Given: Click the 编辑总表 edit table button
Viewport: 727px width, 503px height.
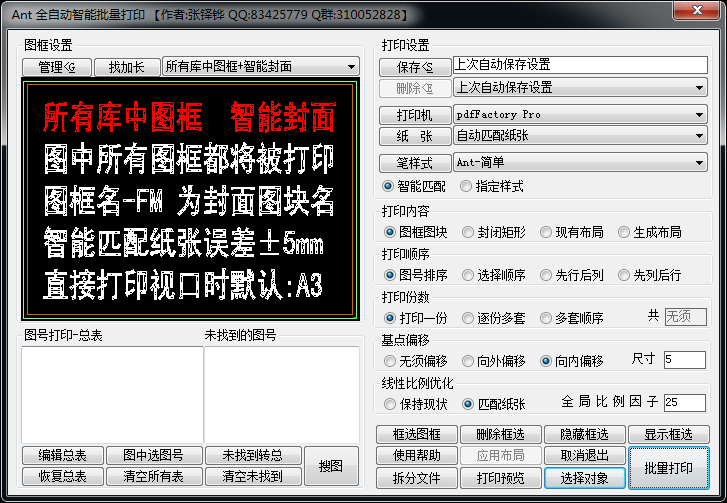Looking at the screenshot, I should click(63, 455).
